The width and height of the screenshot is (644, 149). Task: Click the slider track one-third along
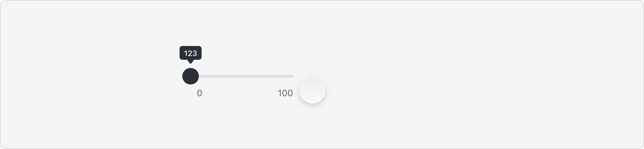click(225, 76)
